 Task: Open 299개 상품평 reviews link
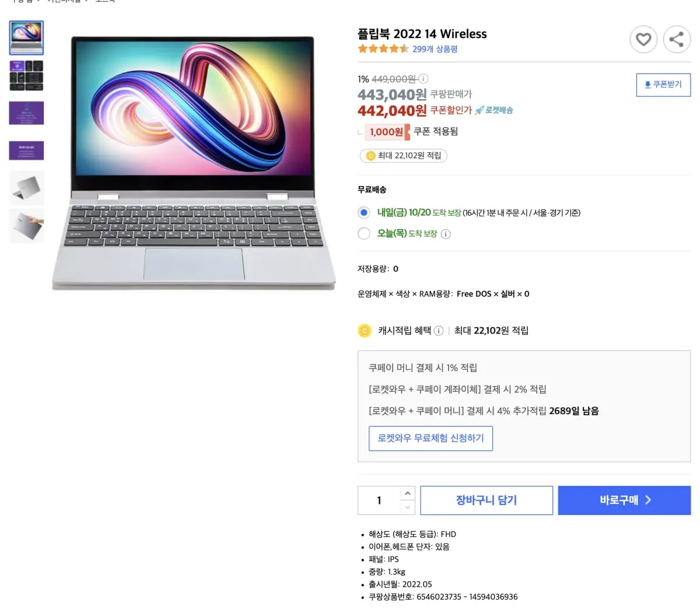coord(435,49)
